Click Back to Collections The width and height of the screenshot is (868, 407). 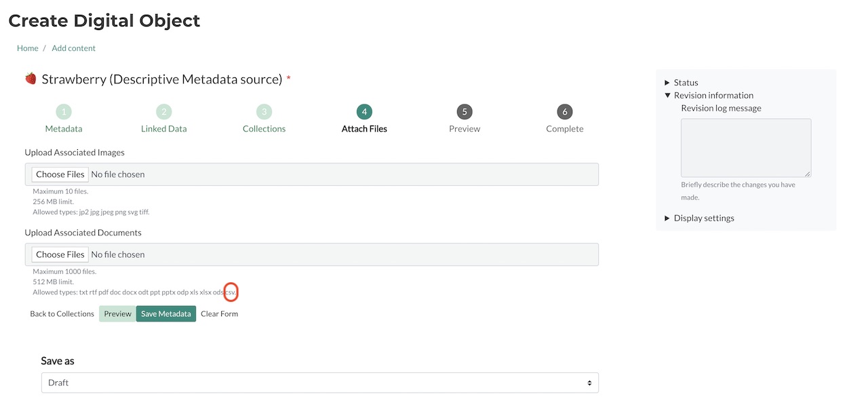tap(62, 314)
